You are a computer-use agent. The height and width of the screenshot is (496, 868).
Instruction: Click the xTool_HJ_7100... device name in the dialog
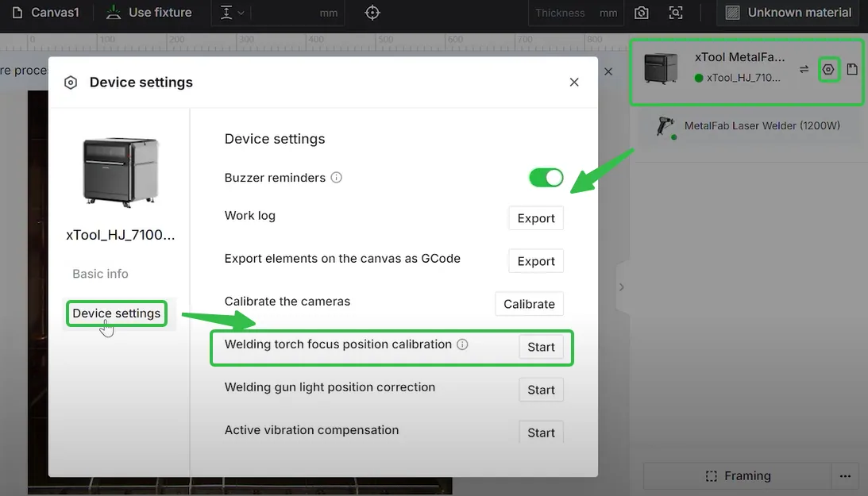point(120,235)
